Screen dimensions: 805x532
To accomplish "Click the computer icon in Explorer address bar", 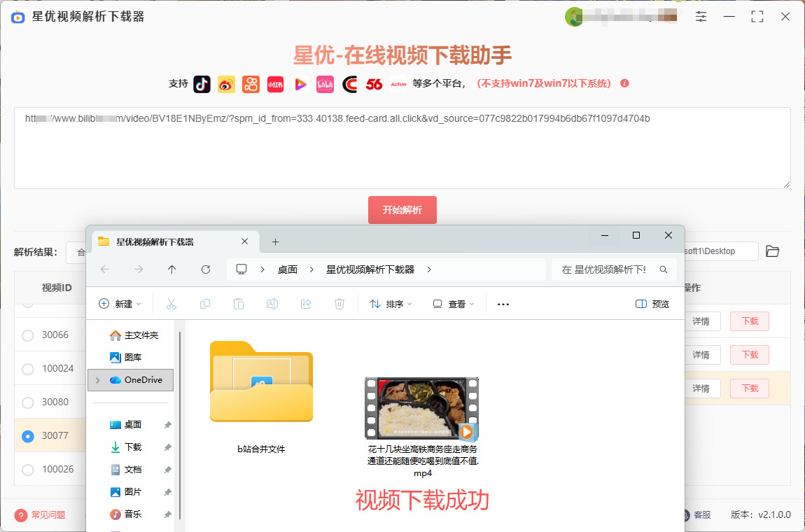I will pos(241,269).
